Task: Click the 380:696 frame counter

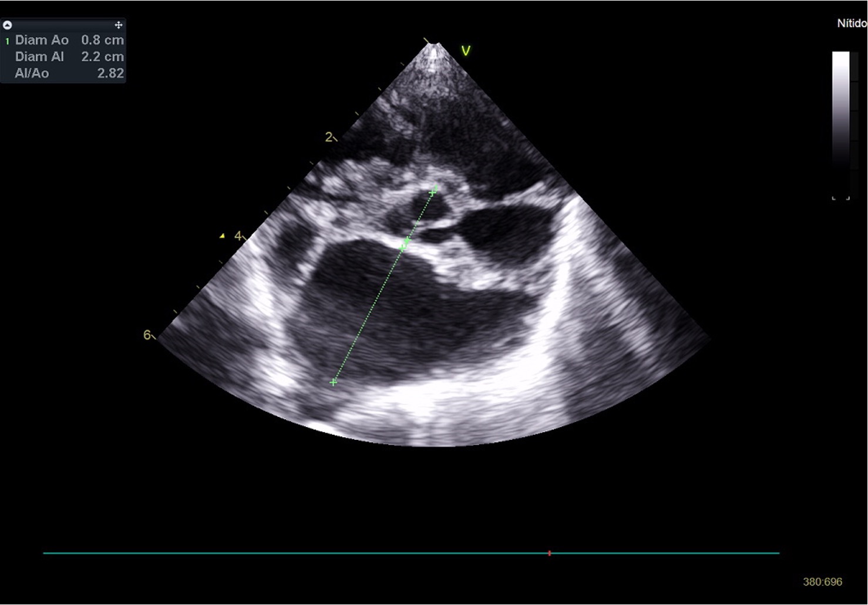Action: point(822,582)
